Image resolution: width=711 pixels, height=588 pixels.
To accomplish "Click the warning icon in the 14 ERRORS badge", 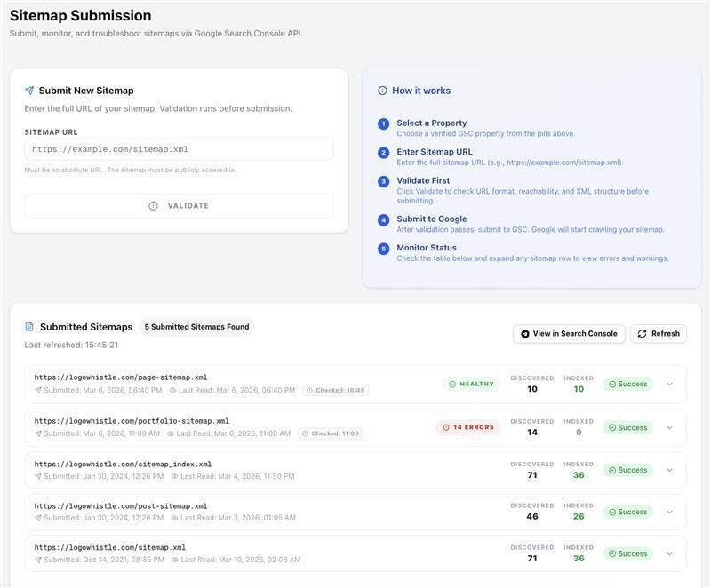I will pyautogui.click(x=447, y=425).
